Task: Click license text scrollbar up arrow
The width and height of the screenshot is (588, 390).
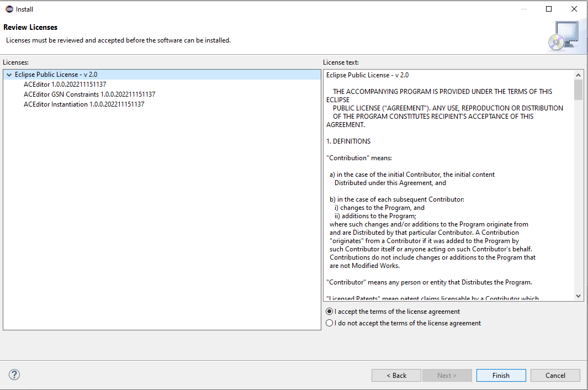Action: click(578, 75)
